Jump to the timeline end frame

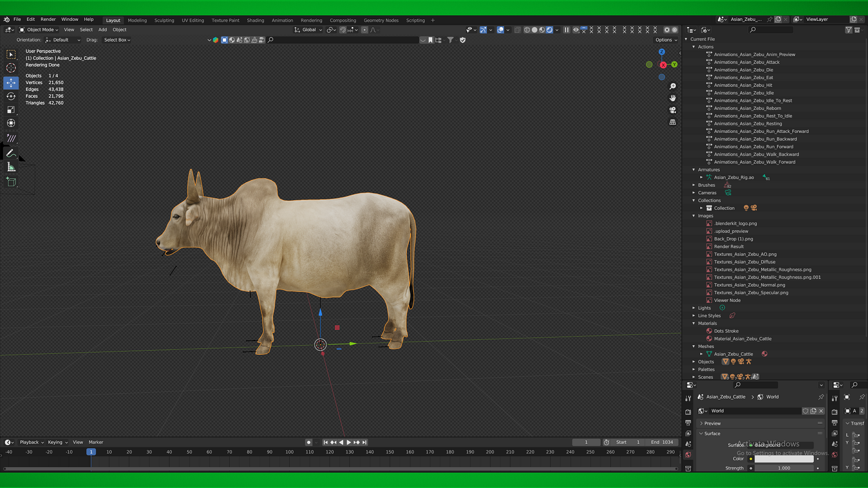(365, 442)
